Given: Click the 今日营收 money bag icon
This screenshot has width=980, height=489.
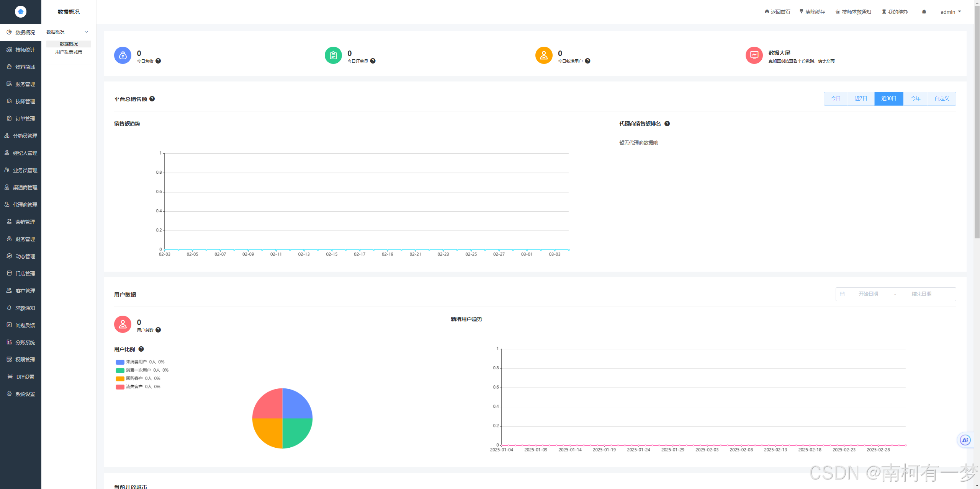Looking at the screenshot, I should tap(123, 55).
